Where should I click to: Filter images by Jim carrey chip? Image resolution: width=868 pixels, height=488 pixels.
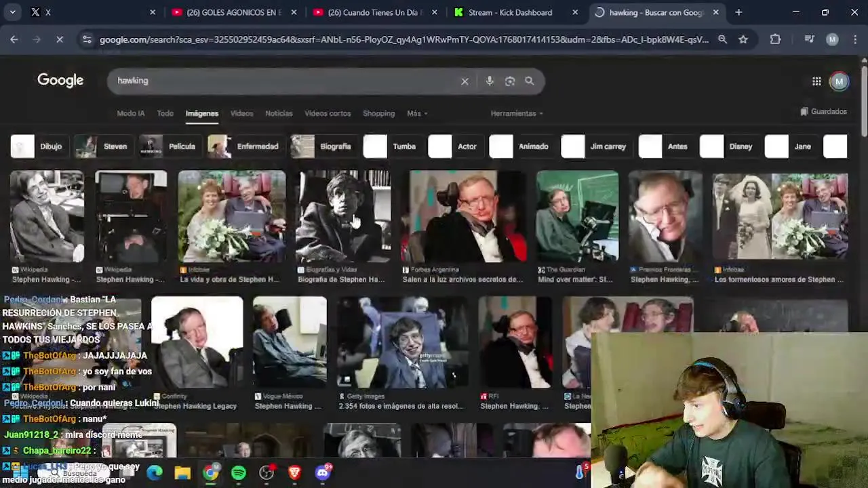pos(596,146)
